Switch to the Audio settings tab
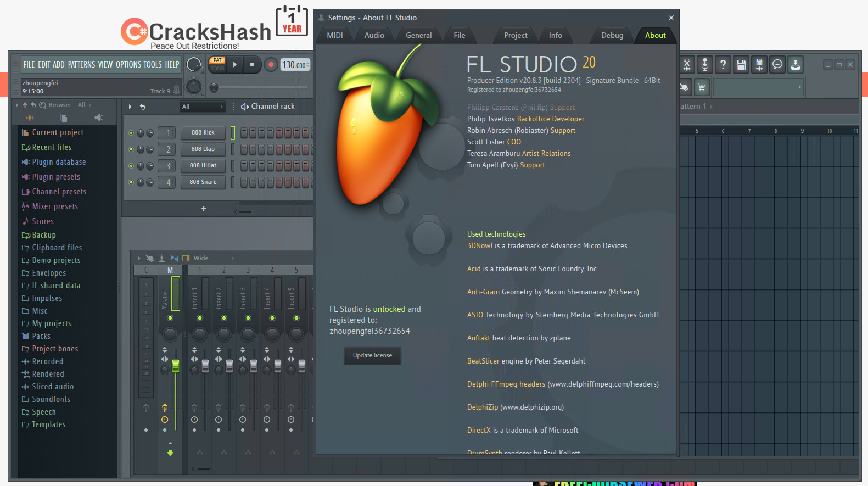 [x=374, y=35]
